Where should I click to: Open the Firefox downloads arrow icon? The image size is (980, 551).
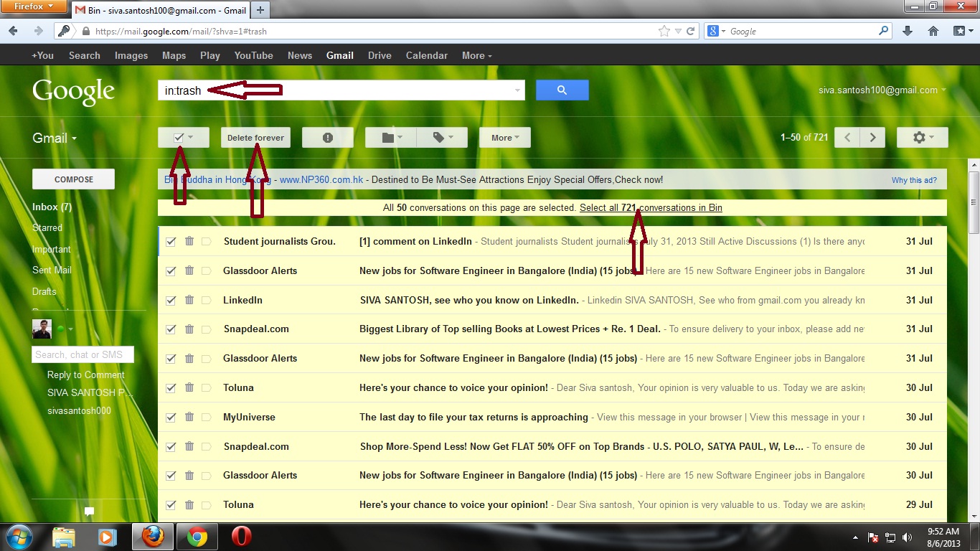pos(908,32)
